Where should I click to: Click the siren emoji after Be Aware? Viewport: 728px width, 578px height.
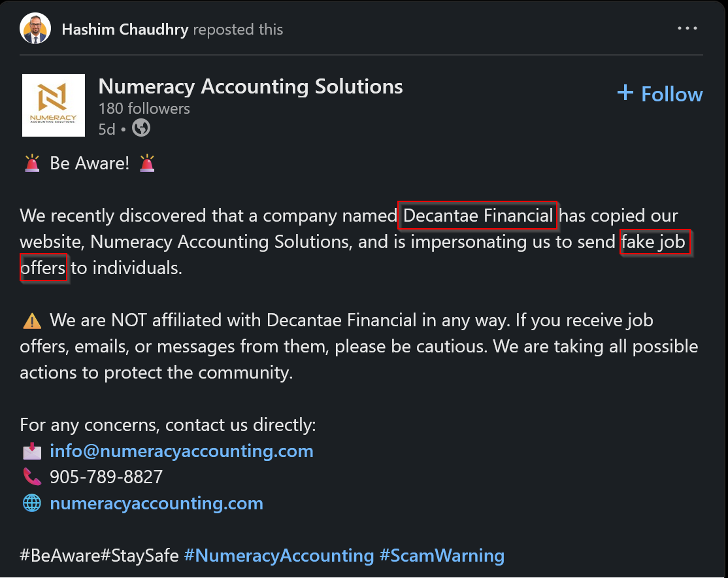148,163
